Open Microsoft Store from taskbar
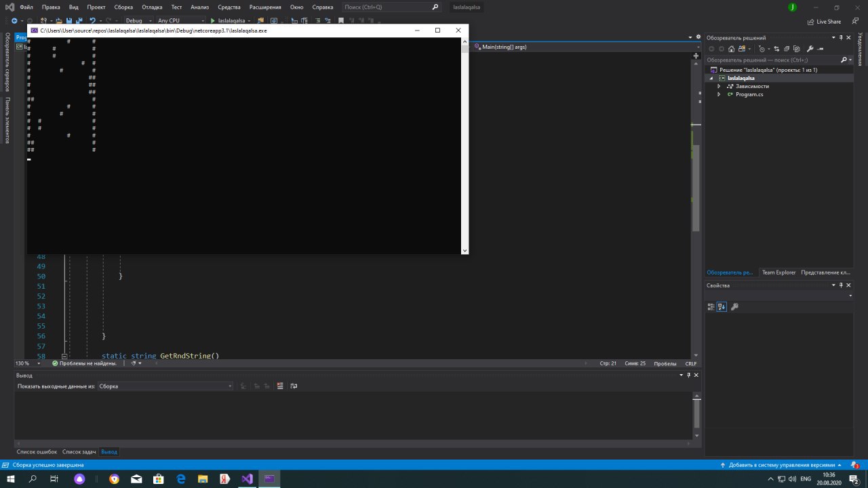Screen dimensions: 868x488 pos(158,479)
